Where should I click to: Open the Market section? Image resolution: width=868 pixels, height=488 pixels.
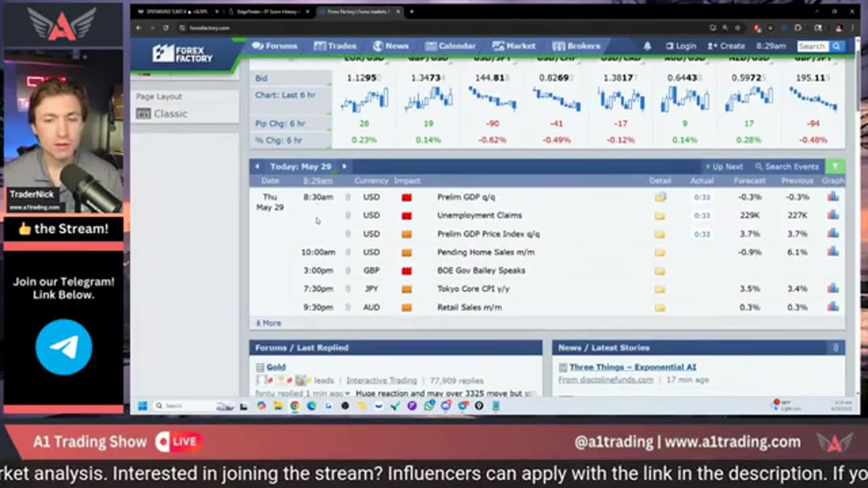point(514,46)
